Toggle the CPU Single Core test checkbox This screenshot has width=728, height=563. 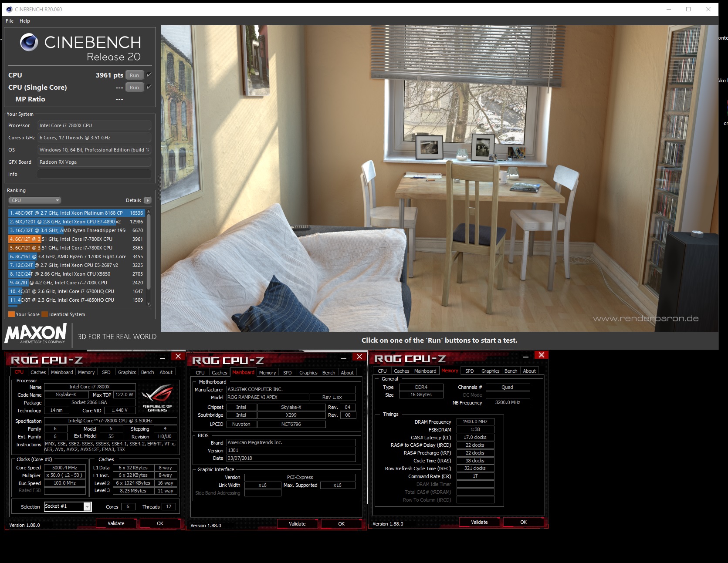pyautogui.click(x=149, y=87)
